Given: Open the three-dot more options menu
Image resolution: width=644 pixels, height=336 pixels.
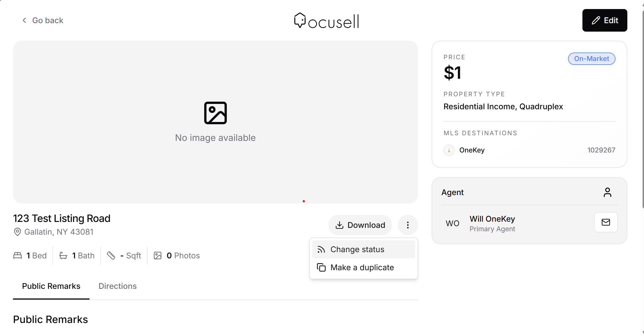Looking at the screenshot, I should (408, 225).
